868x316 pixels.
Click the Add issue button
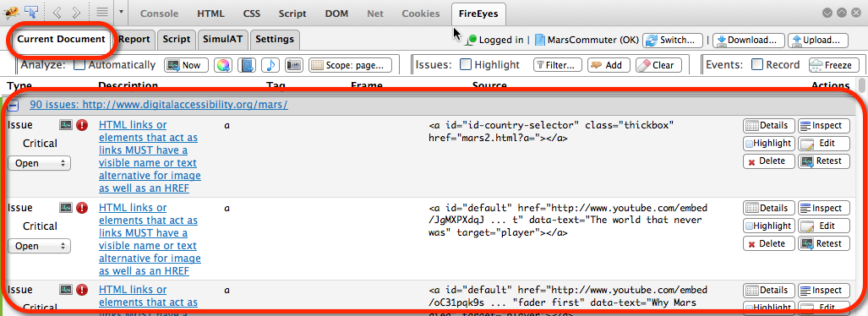[609, 65]
